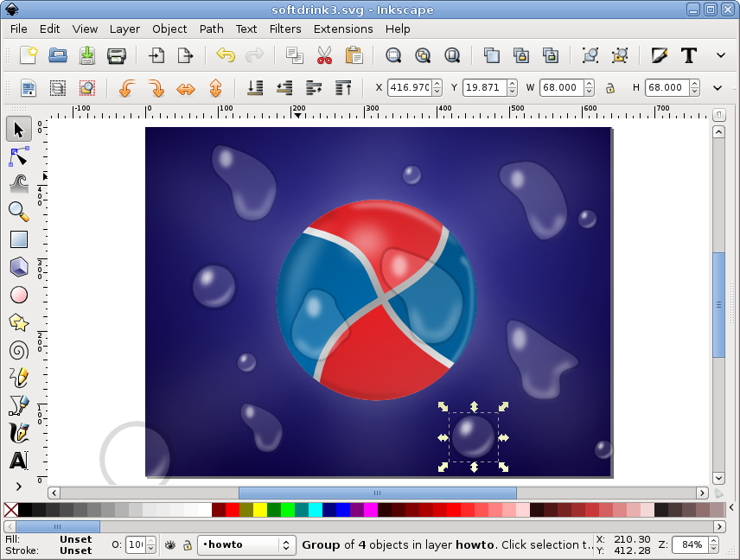This screenshot has width=740, height=560.
Task: Choose the Calligraphy tool
Action: 19,433
